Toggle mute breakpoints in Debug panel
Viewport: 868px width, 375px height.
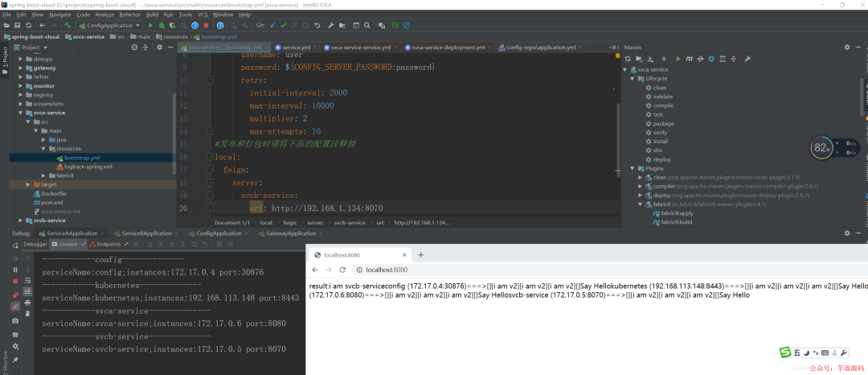[15, 307]
